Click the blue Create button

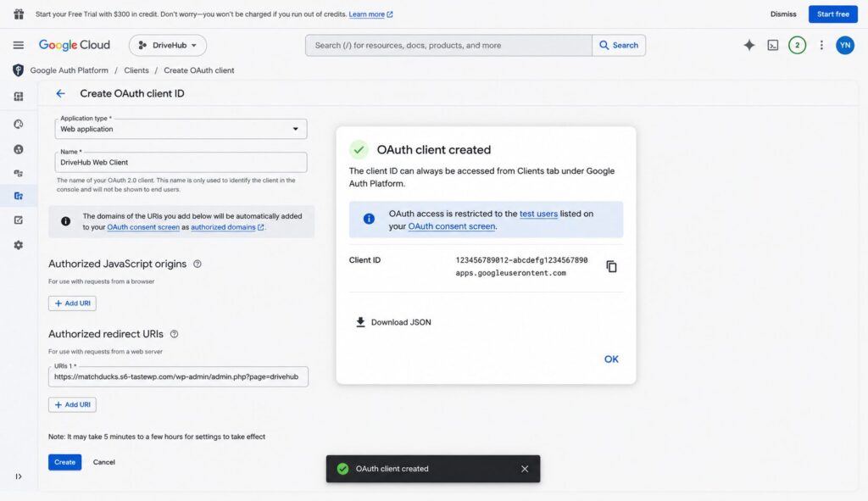[64, 462]
